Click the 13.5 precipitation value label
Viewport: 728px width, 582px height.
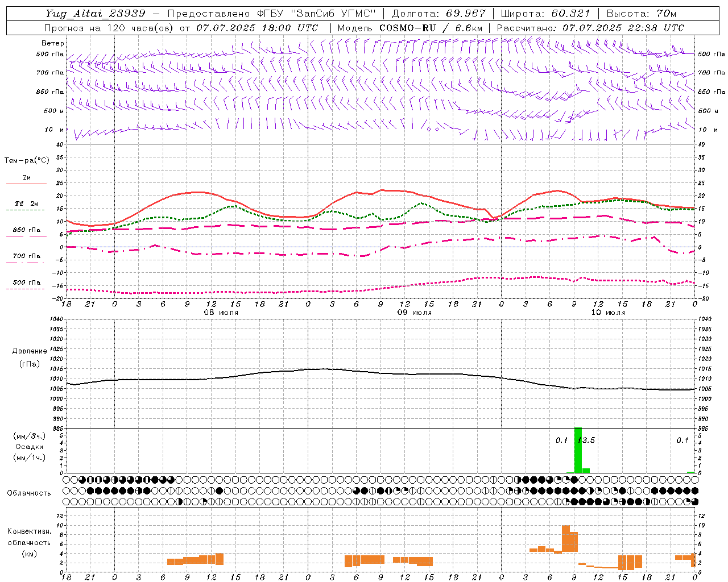(x=586, y=440)
